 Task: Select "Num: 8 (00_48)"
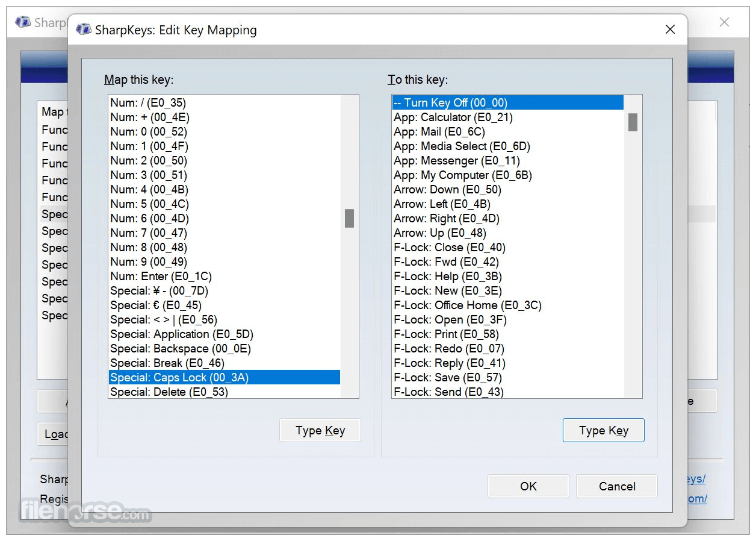225,247
